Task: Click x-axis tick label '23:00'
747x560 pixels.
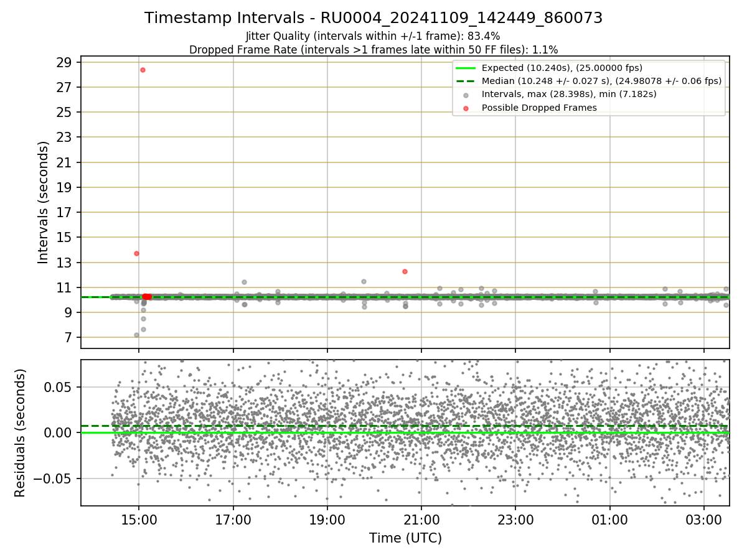Action: click(x=515, y=520)
